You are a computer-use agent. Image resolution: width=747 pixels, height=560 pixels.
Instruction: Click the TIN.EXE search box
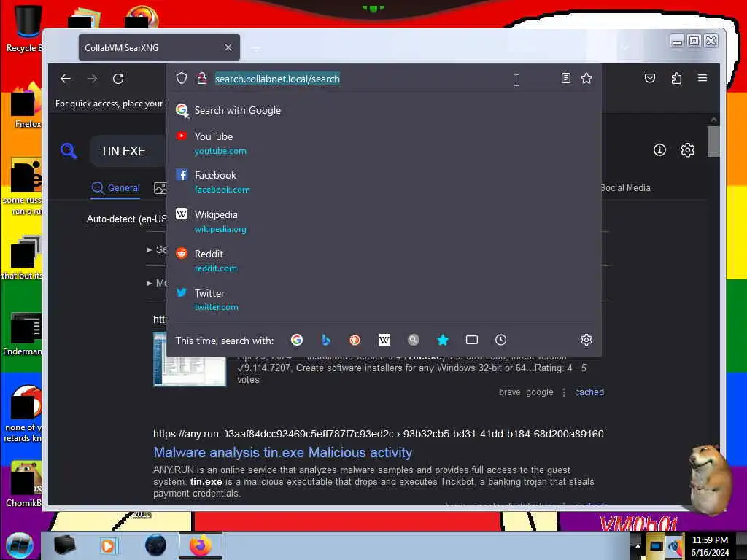pos(128,151)
